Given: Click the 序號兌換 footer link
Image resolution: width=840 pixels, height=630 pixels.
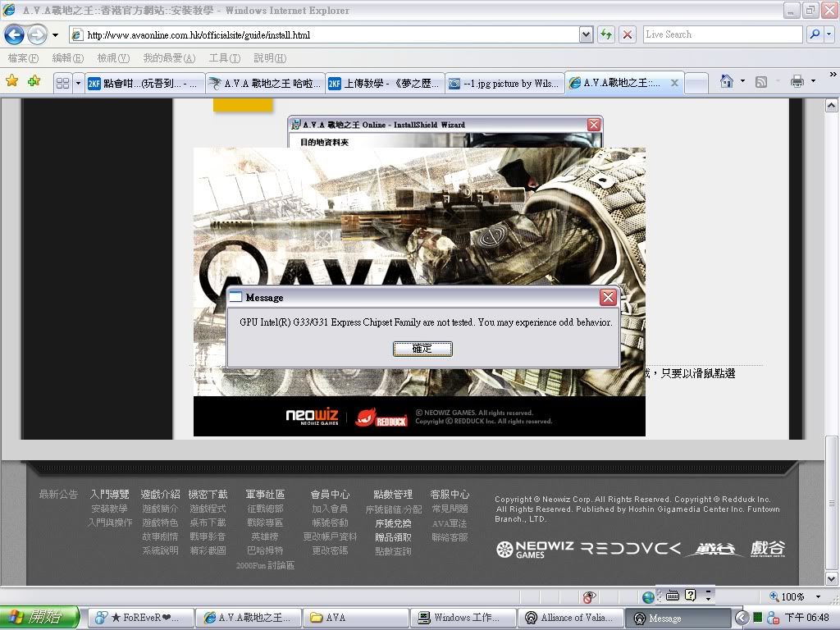Looking at the screenshot, I should coord(393,523).
